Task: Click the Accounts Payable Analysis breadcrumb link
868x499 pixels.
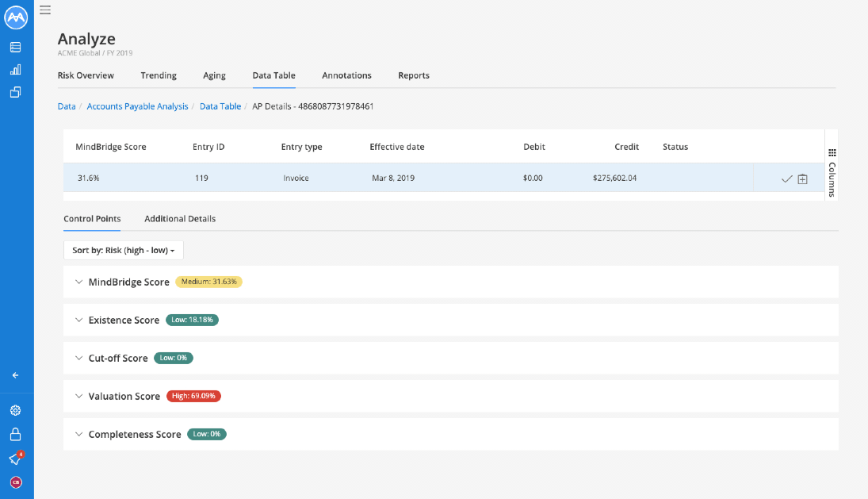Action: point(137,106)
